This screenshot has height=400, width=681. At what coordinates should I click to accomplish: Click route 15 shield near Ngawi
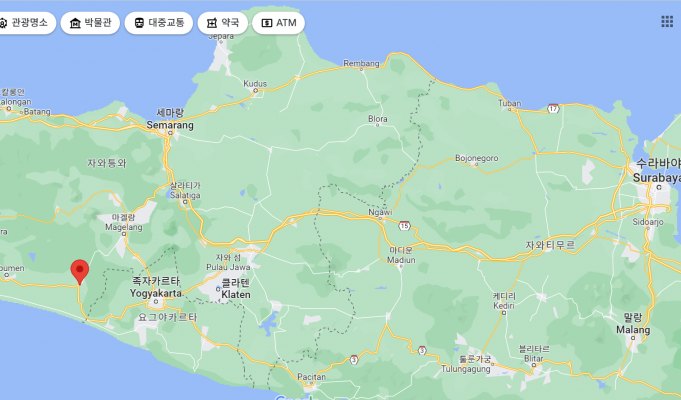[404, 226]
